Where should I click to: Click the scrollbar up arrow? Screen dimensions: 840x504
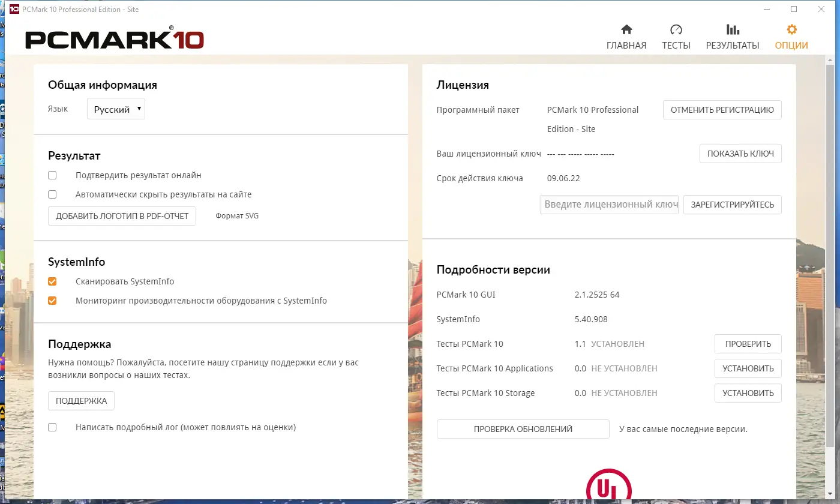tap(830, 60)
